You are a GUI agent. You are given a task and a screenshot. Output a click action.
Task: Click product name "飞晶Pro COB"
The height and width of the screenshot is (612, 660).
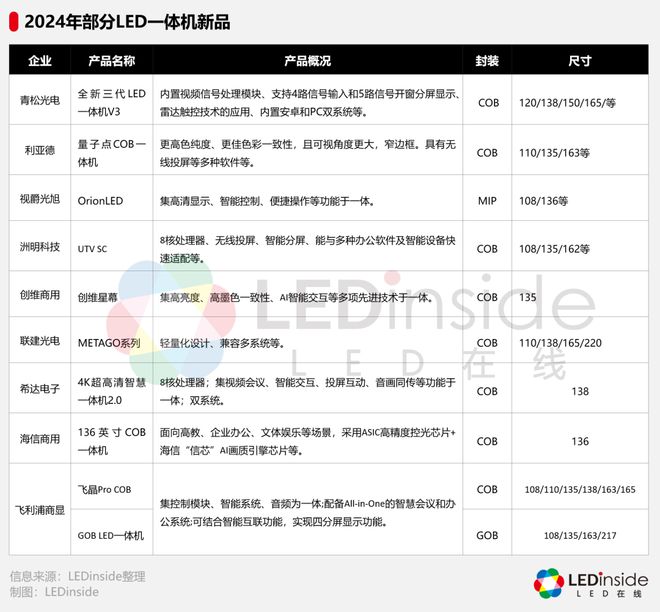(x=104, y=490)
